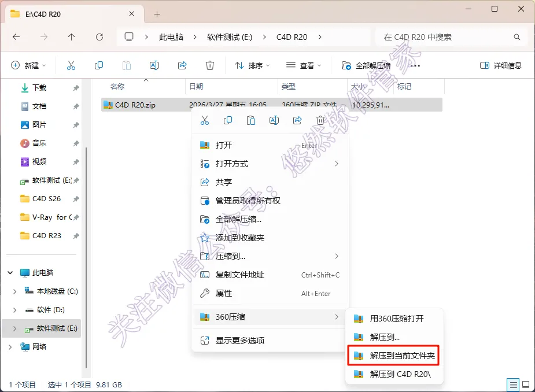535x392 pixels.
Task: Click the toolbar Copy icon
Action: (98, 65)
